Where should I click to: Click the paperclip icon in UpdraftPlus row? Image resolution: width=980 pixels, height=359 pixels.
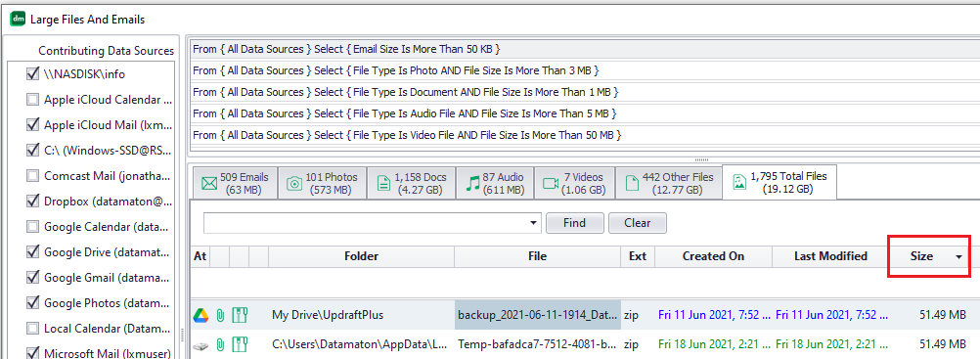[x=220, y=315]
